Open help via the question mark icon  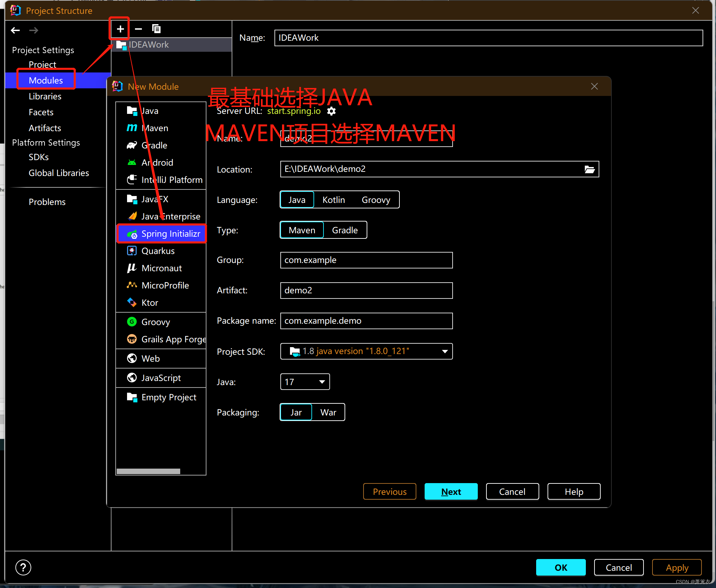(x=23, y=568)
